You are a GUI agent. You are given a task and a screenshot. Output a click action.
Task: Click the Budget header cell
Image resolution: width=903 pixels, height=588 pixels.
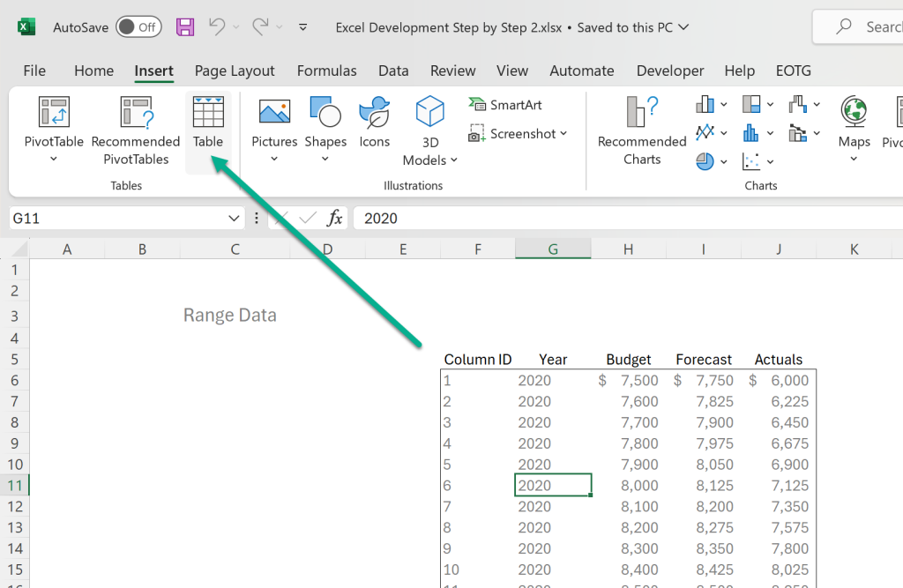[628, 360]
